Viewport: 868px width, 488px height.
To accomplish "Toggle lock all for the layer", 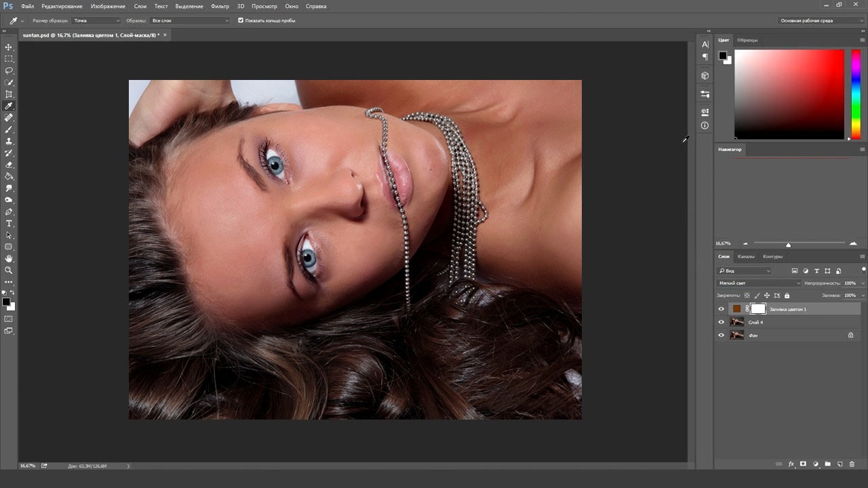I will (787, 296).
